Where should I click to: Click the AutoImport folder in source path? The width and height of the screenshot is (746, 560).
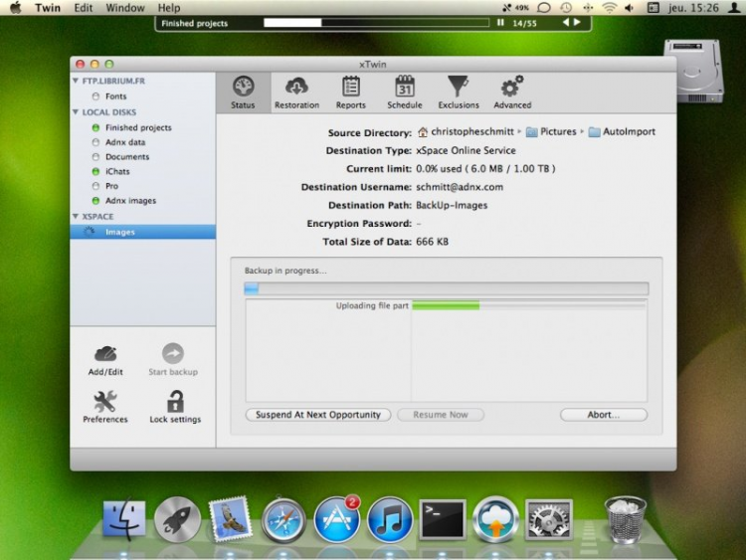pyautogui.click(x=622, y=131)
